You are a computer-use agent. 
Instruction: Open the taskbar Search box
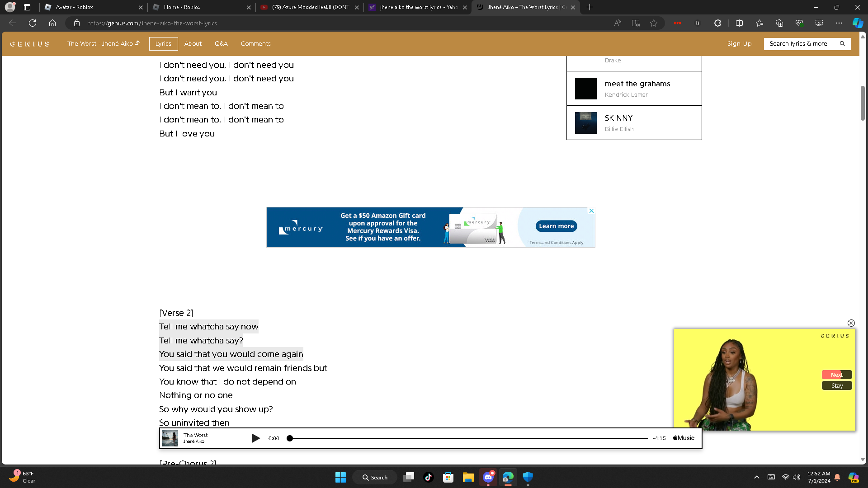click(x=375, y=477)
